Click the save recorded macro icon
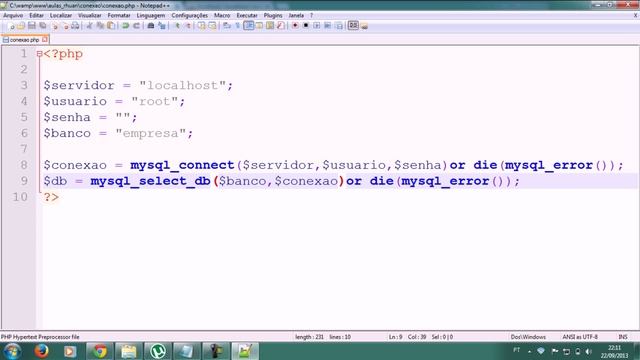 (x=339, y=26)
